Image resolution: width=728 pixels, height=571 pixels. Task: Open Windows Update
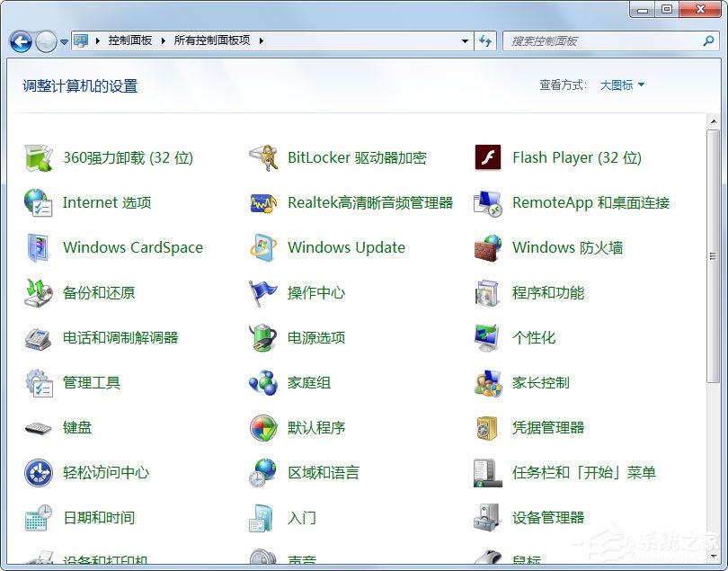(347, 247)
